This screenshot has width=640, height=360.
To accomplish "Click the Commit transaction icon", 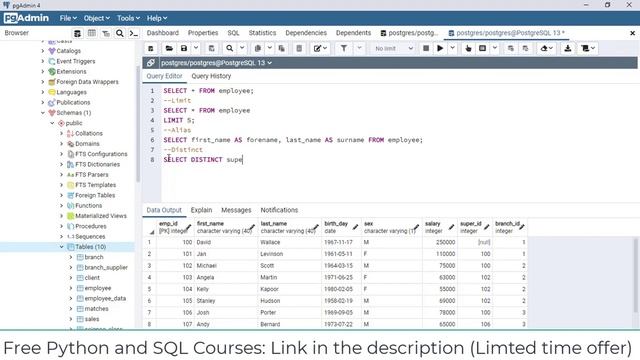I will (x=511, y=48).
